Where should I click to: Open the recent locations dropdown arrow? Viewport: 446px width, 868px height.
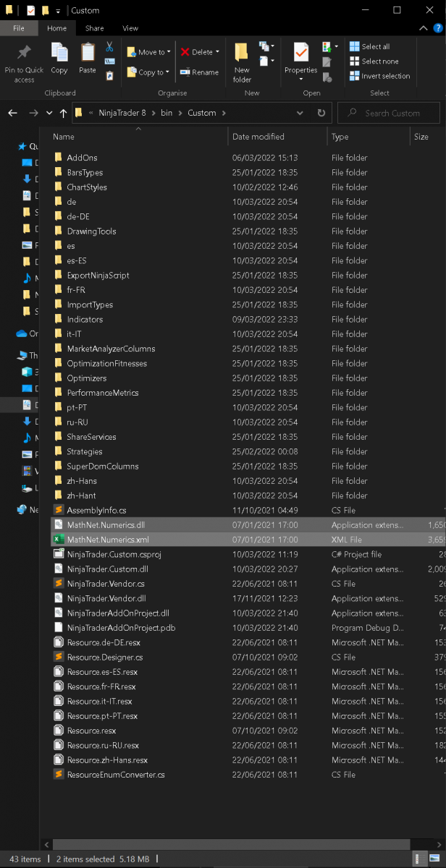[x=49, y=113]
